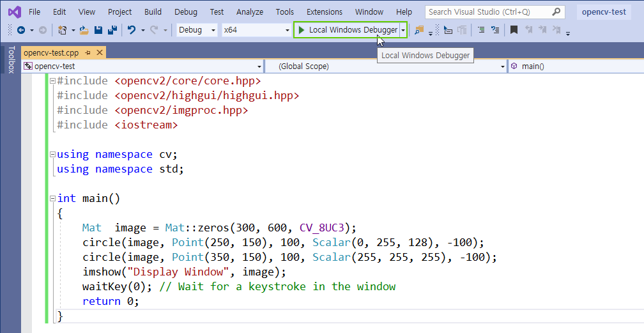Go to the previous bookmark

[x=528, y=30]
